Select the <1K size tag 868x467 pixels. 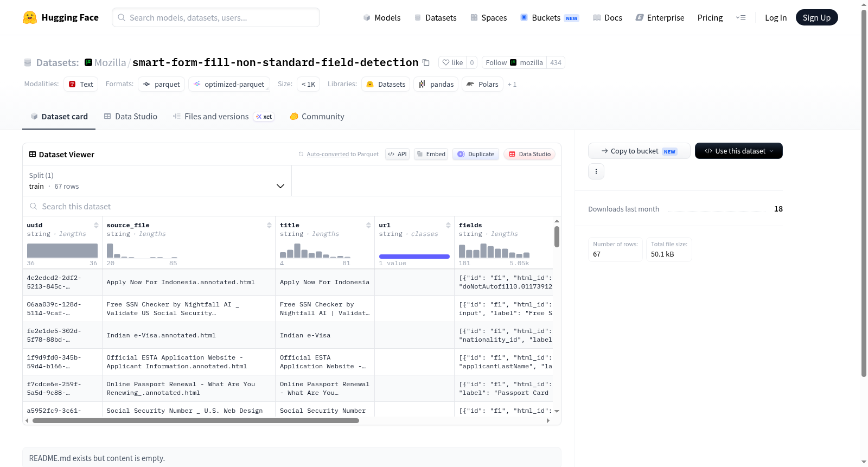(x=308, y=84)
